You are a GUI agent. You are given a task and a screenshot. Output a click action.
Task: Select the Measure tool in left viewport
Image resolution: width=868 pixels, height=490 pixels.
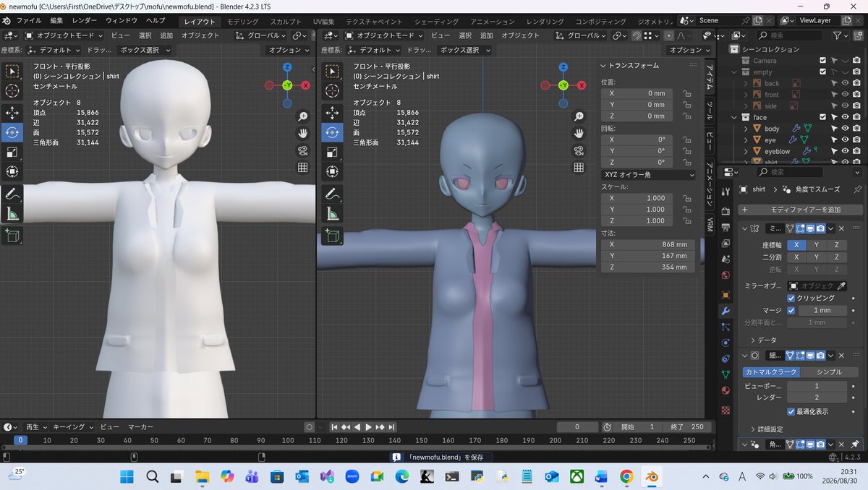12,213
